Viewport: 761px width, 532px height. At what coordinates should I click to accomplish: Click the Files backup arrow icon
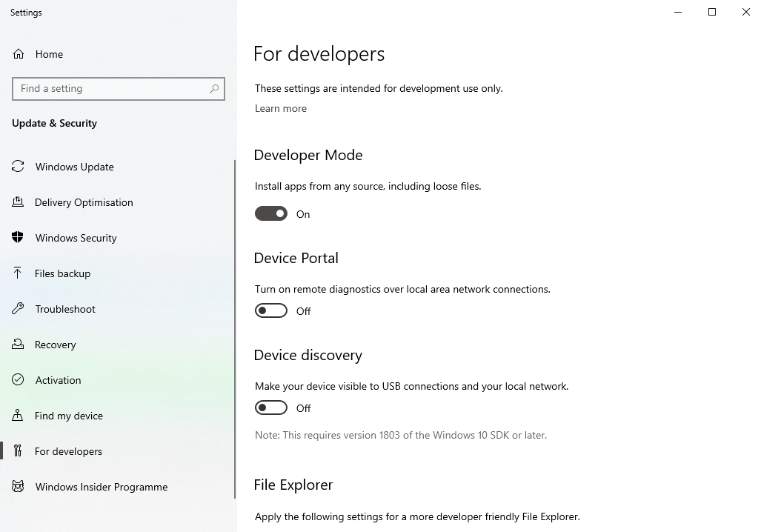pos(18,273)
